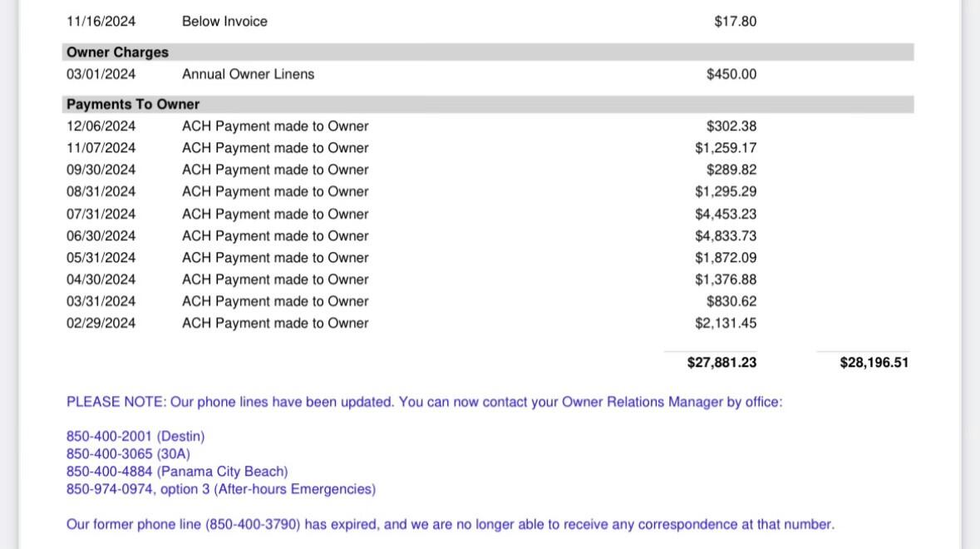Click the $17.80 invoice amount
980x549 pixels.
tap(735, 22)
